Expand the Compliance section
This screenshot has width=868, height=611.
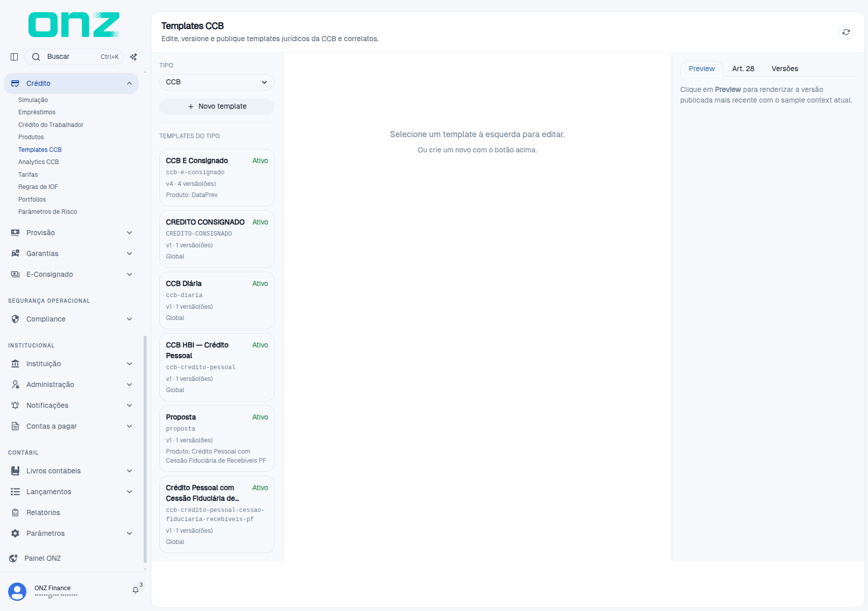pyautogui.click(x=71, y=319)
